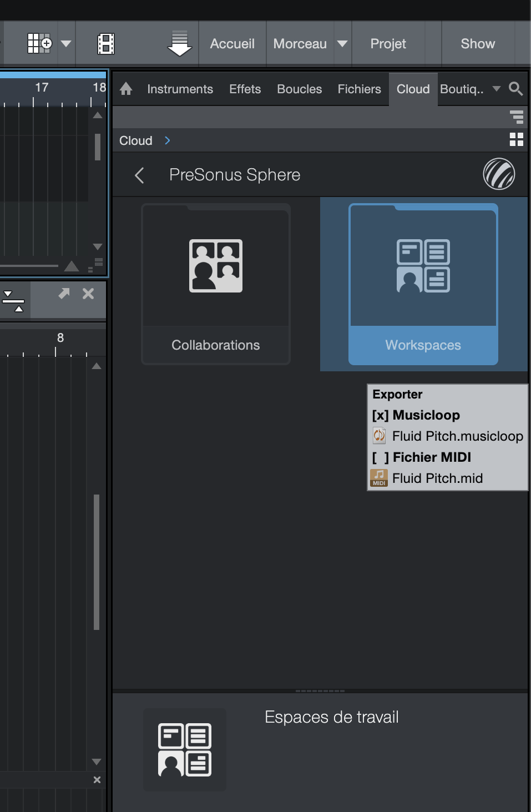Open the Workspaces folder
531x812 pixels.
422,284
